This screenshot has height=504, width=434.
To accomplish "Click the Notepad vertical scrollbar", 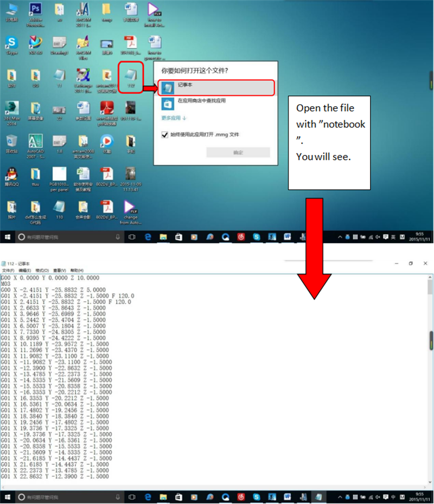I will coord(430,379).
